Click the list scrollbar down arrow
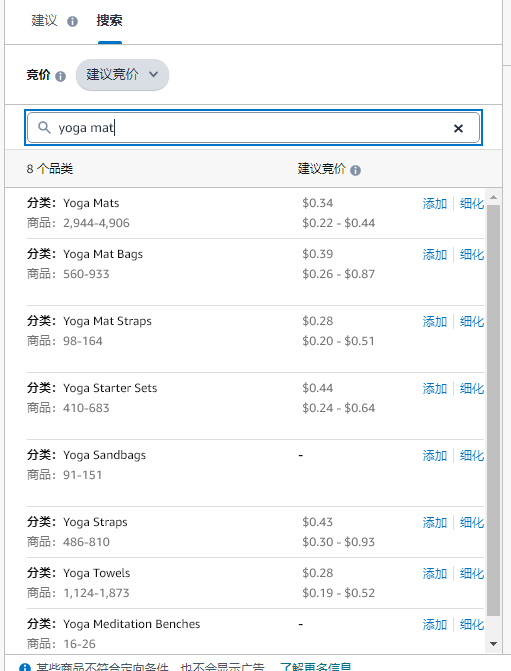 tap(493, 644)
